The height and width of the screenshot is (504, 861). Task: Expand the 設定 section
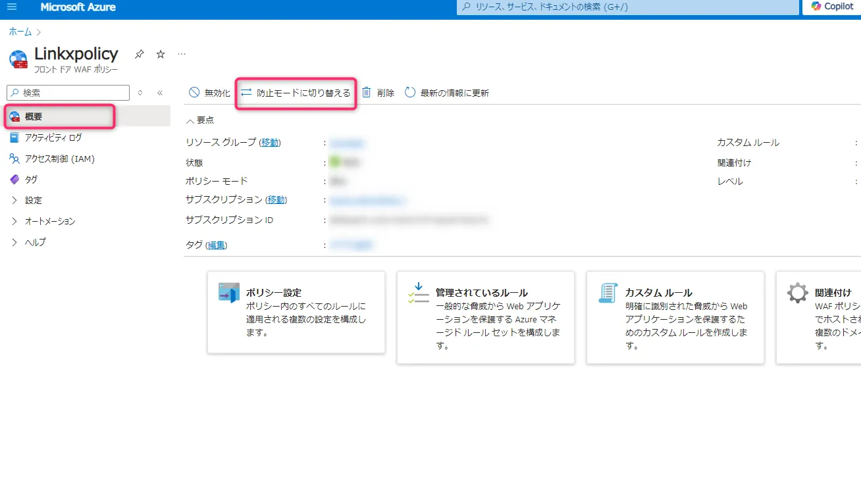(x=33, y=201)
